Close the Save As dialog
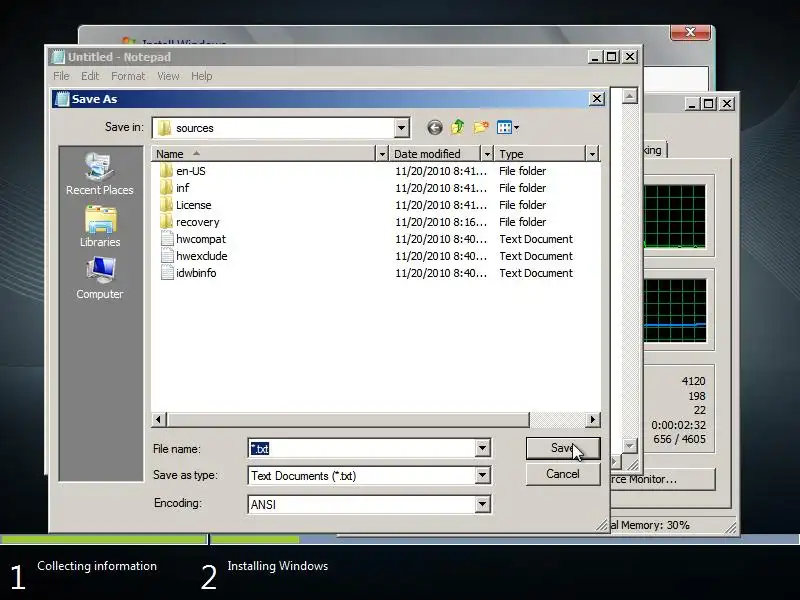The height and width of the screenshot is (600, 800). (x=597, y=98)
